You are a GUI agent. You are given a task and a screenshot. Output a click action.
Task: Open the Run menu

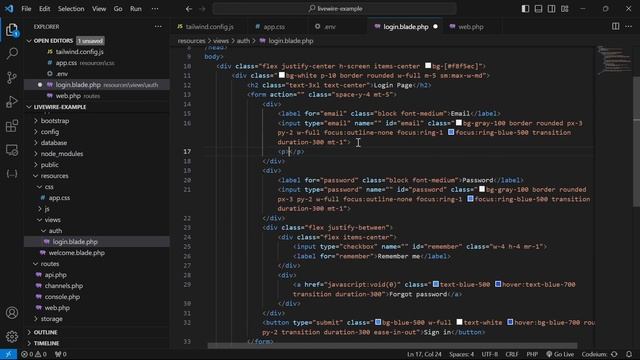point(136,9)
